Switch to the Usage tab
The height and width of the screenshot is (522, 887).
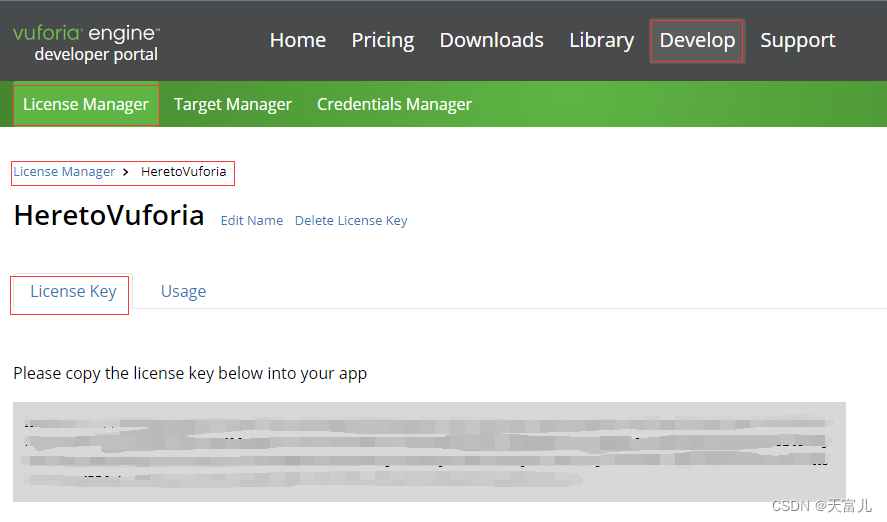click(x=183, y=292)
